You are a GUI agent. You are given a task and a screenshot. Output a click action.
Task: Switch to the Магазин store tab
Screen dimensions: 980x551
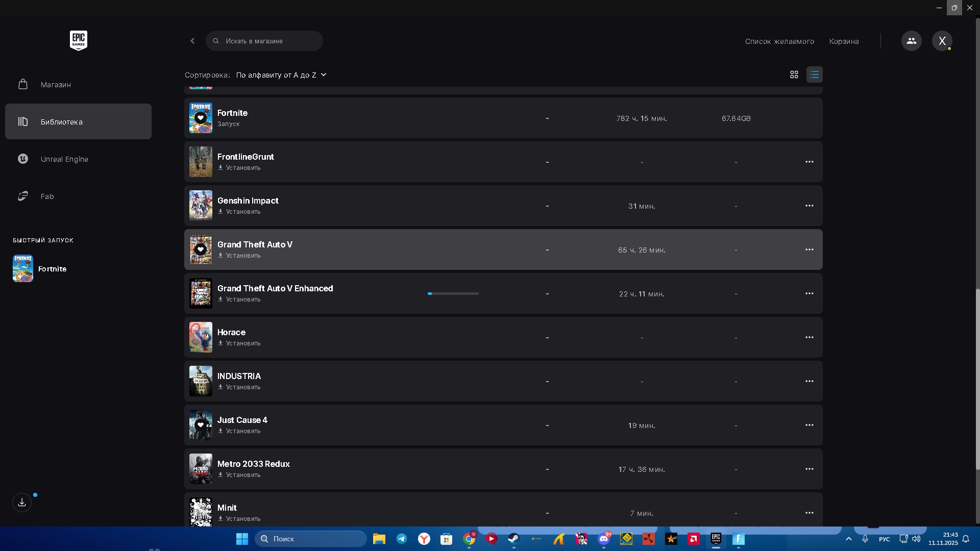[56, 85]
